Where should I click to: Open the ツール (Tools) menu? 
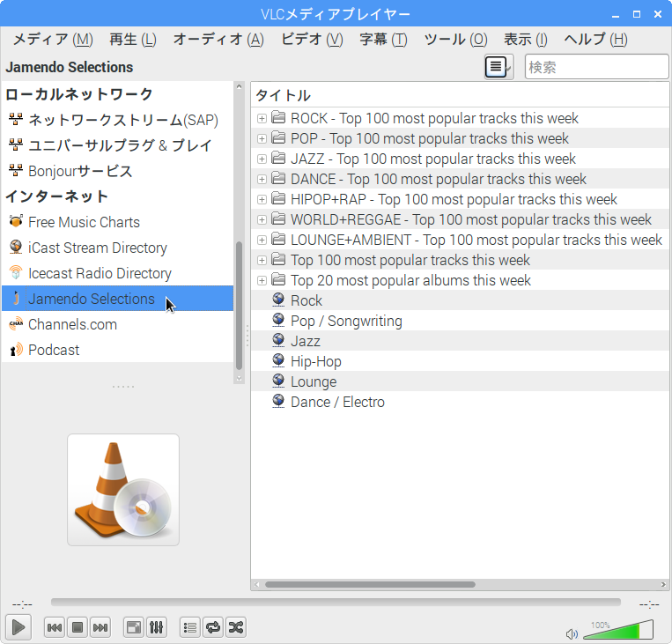(455, 39)
